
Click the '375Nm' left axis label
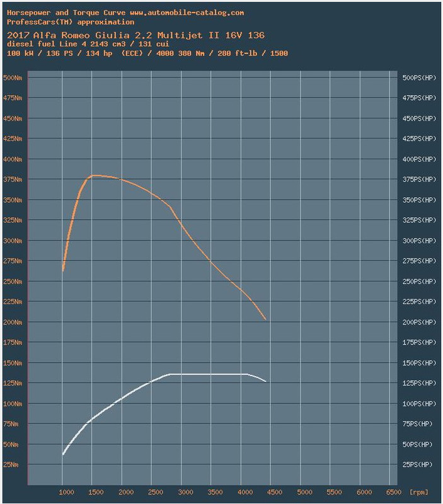[x=13, y=180]
